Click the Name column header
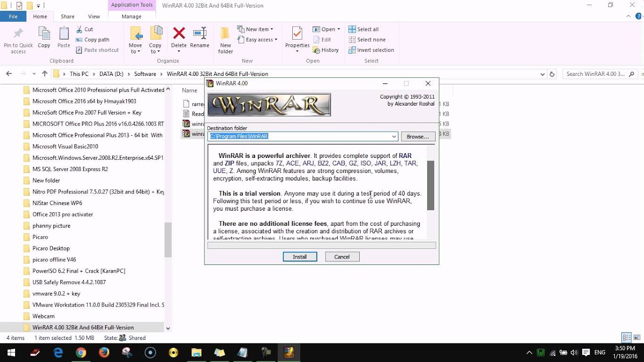 tap(190, 90)
